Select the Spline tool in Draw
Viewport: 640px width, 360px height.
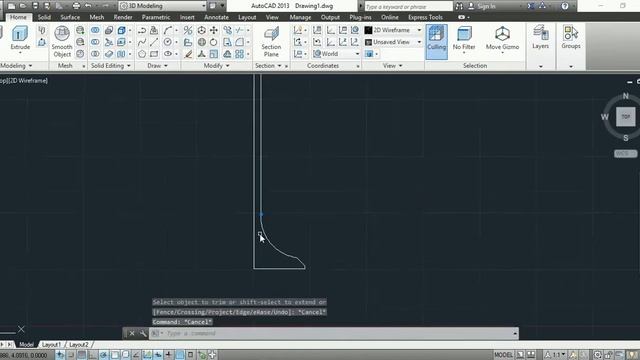point(142,42)
